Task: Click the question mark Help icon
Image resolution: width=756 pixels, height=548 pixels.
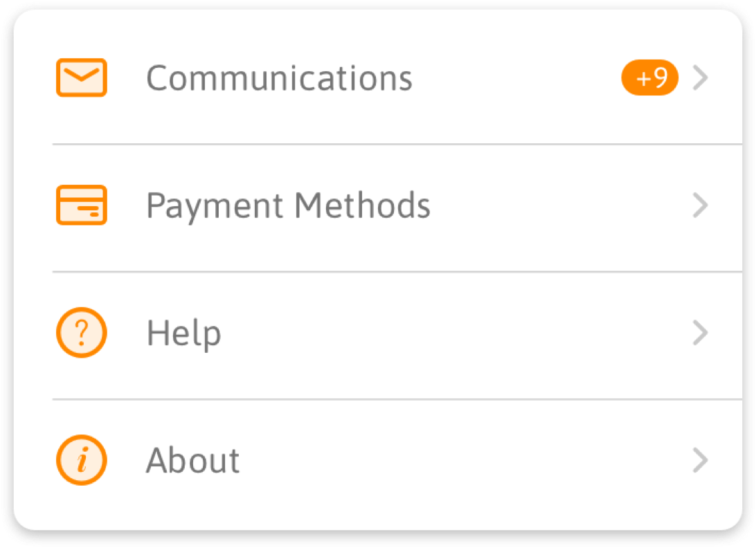Action: [81, 333]
